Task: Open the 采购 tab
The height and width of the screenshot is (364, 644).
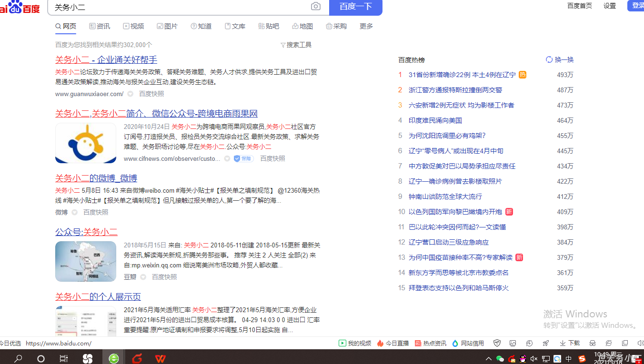Action: tap(336, 26)
